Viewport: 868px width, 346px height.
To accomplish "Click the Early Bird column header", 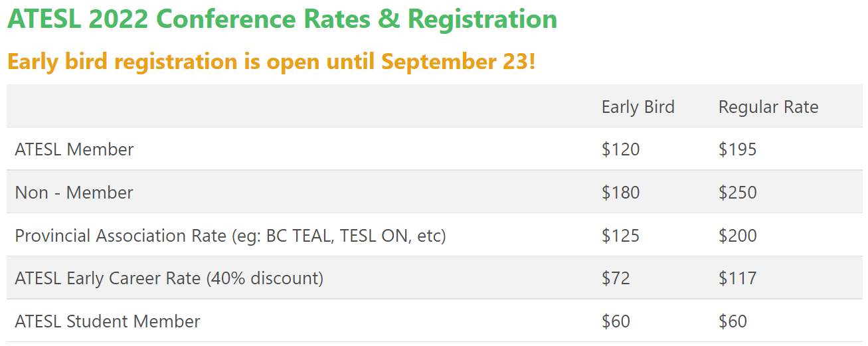I will click(638, 107).
